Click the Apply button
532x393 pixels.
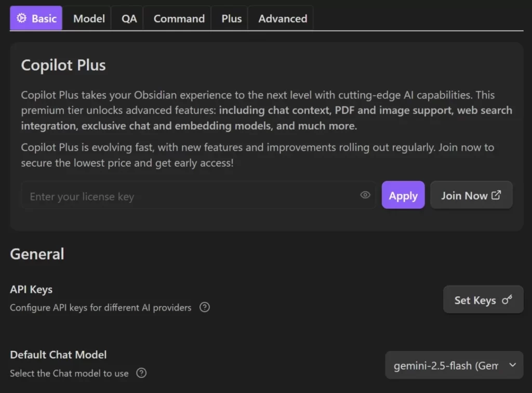click(x=403, y=195)
